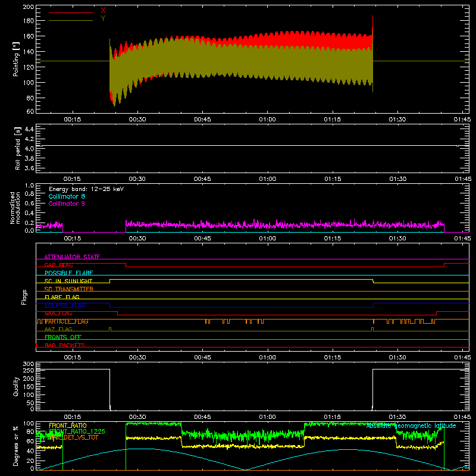Image resolution: width=476 pixels, height=476 pixels.
Task: Click the orange MAX_DET_VS_TOT legend entry
Action: (74, 437)
